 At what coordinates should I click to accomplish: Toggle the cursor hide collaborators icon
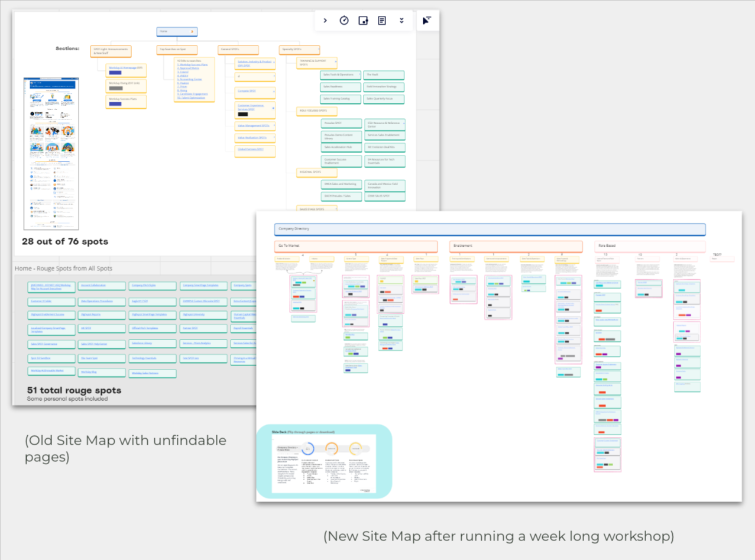pos(427,21)
